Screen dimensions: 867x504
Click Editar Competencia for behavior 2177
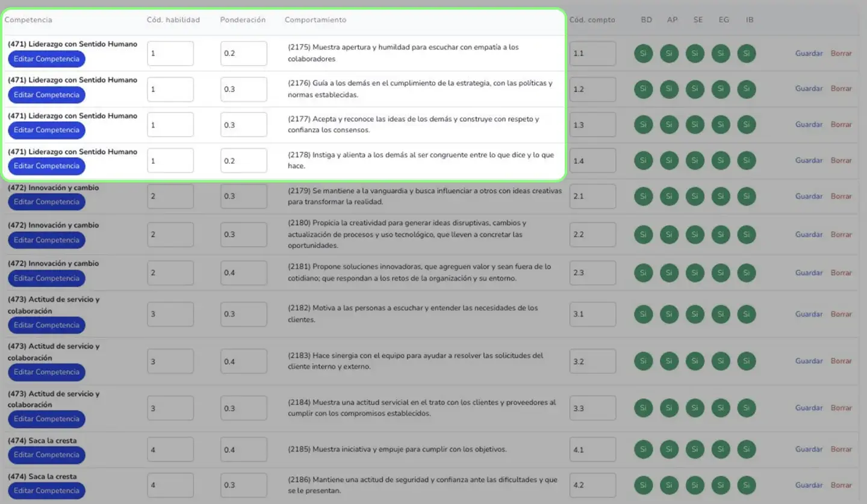(46, 130)
